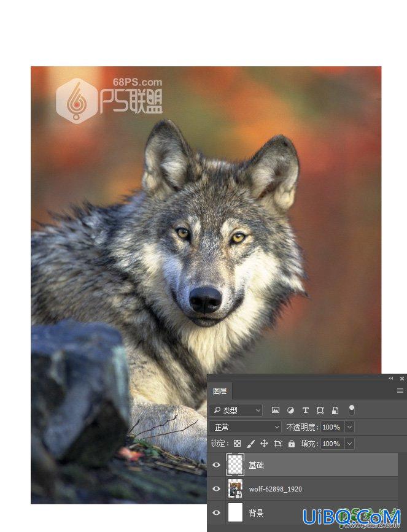Filter layers by adjustment layer icon
Viewport: 407px width, 532px height.
[x=290, y=410]
